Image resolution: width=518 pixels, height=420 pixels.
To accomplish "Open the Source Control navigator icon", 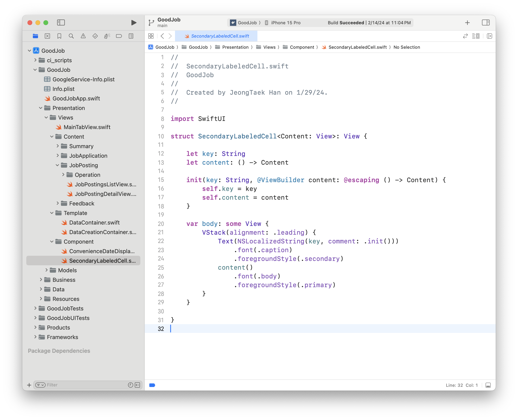I will pyautogui.click(x=47, y=36).
